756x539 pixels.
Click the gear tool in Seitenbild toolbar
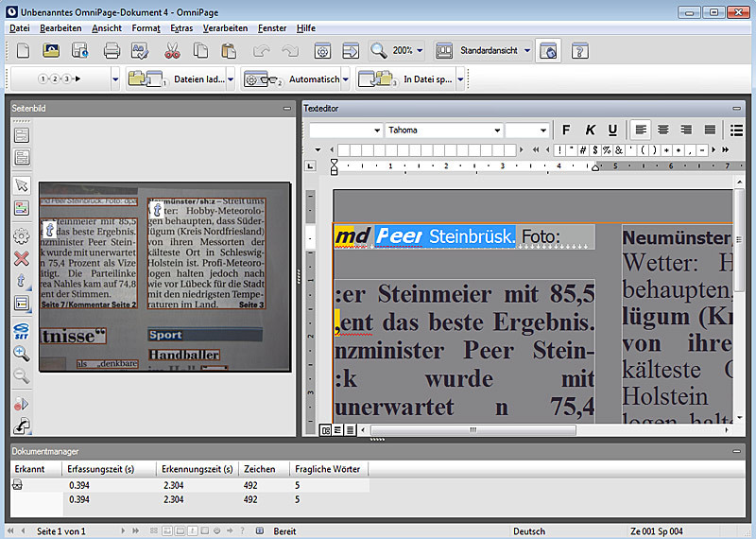(22, 236)
